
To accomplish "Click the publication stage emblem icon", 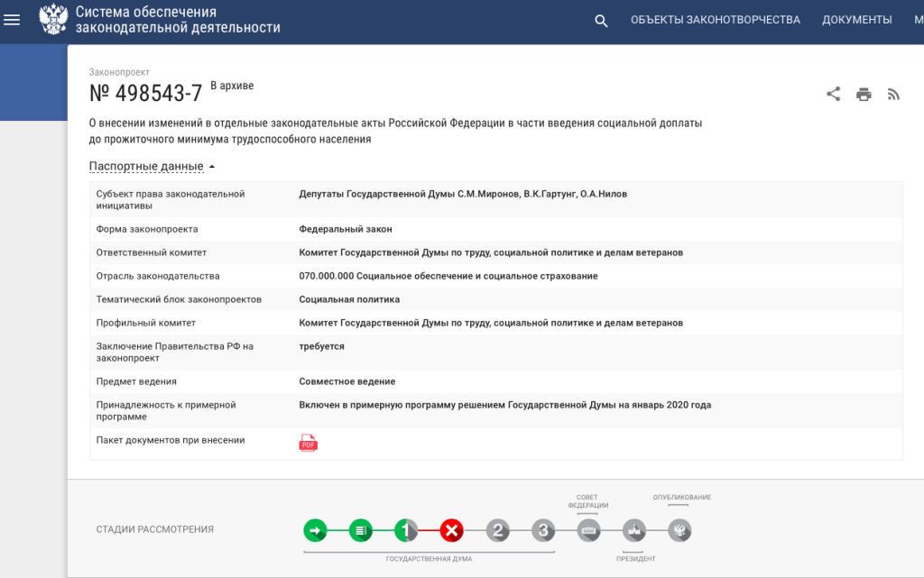I will (679, 530).
